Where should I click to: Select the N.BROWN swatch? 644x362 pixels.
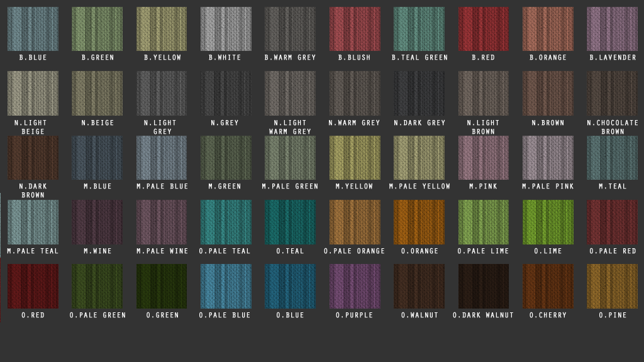coord(548,93)
